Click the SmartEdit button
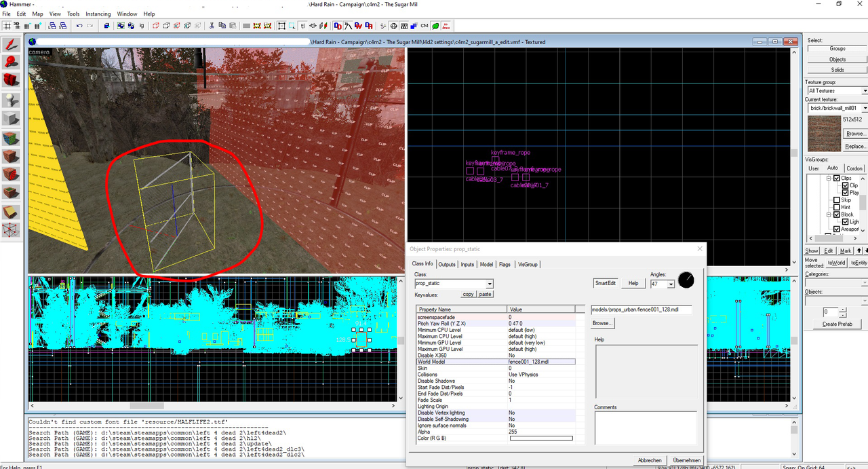 [606, 283]
